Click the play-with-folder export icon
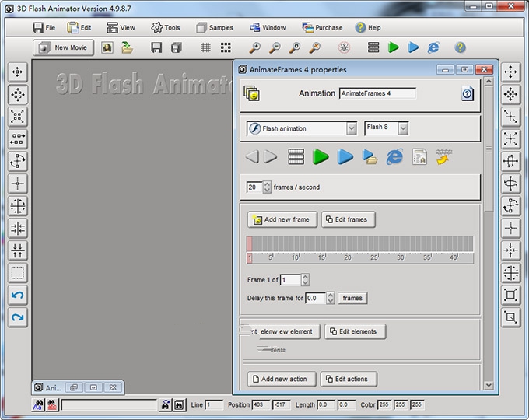 tap(370, 157)
